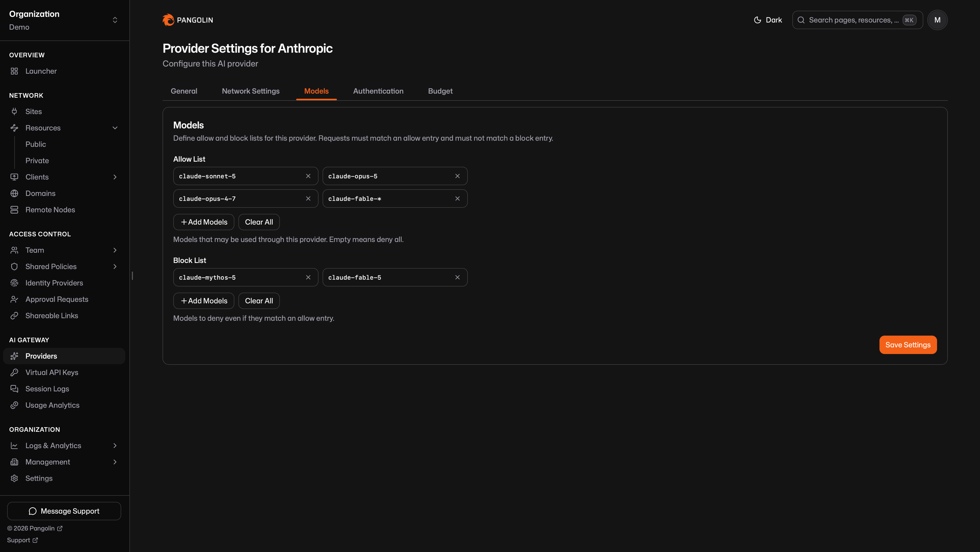Click the Domains globe icon
This screenshot has height=552, width=980.
click(x=15, y=193)
